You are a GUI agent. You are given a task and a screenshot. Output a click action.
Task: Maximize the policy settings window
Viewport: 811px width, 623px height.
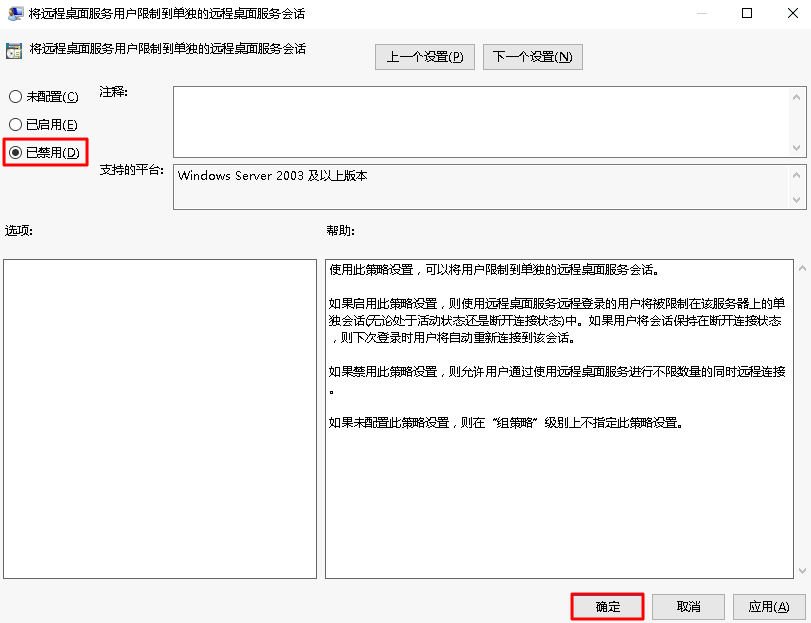[x=747, y=14]
